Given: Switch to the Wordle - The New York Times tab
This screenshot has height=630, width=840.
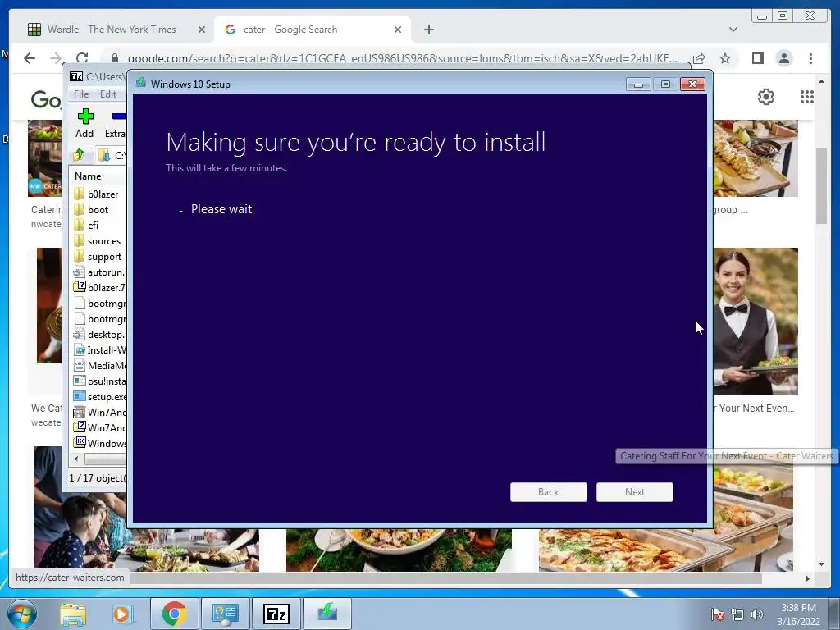Looking at the screenshot, I should pos(112,30).
